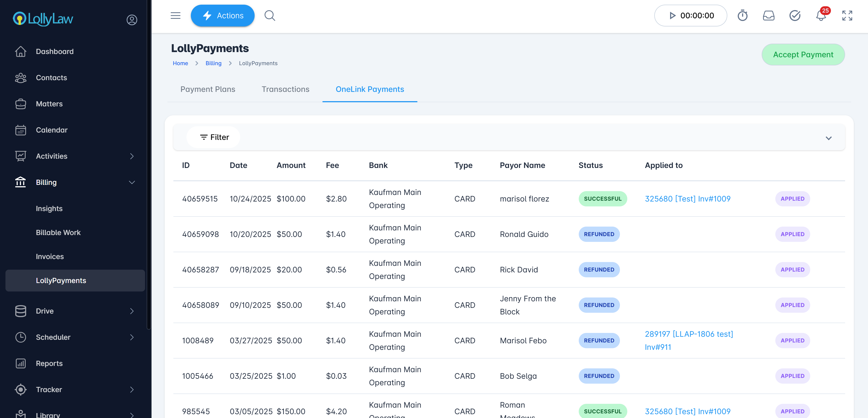This screenshot has height=418, width=868.
Task: Collapse the Billing submenu chevron
Action: pyautogui.click(x=132, y=182)
